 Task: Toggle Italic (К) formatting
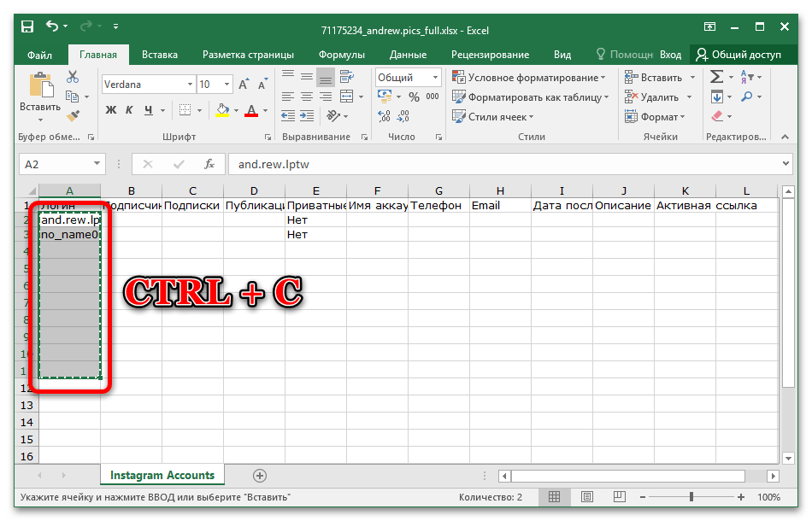(130, 110)
